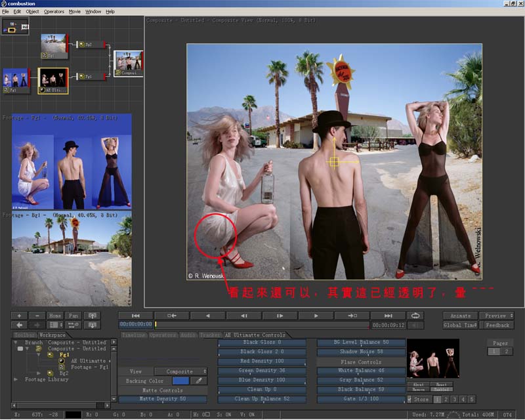Select store slot 2
The width and height of the screenshot is (525, 420).
[x=446, y=399]
